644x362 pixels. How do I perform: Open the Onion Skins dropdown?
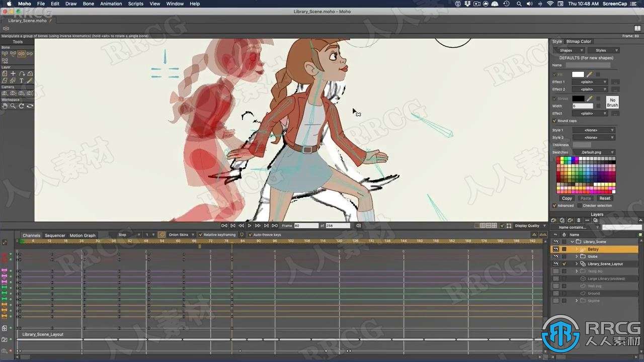[x=181, y=235]
